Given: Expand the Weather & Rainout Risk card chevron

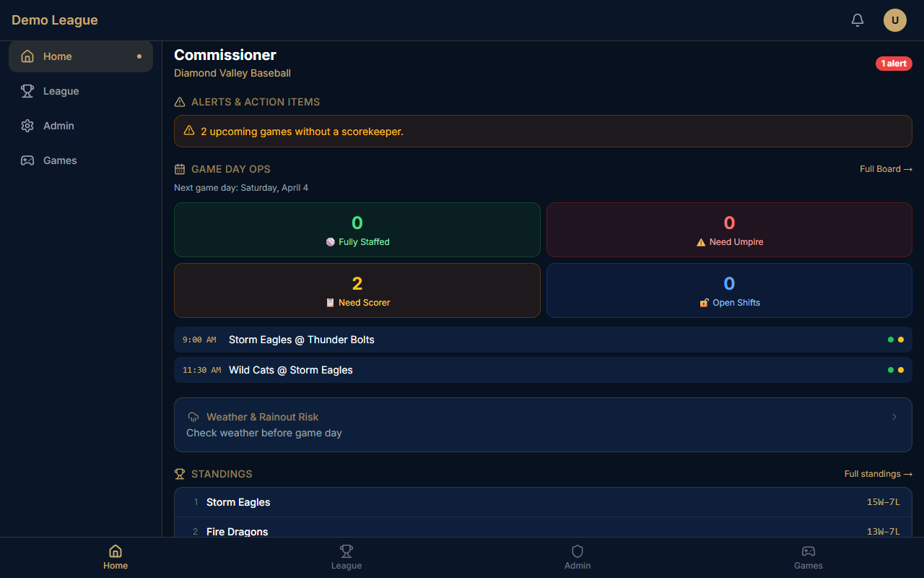Looking at the screenshot, I should (894, 417).
